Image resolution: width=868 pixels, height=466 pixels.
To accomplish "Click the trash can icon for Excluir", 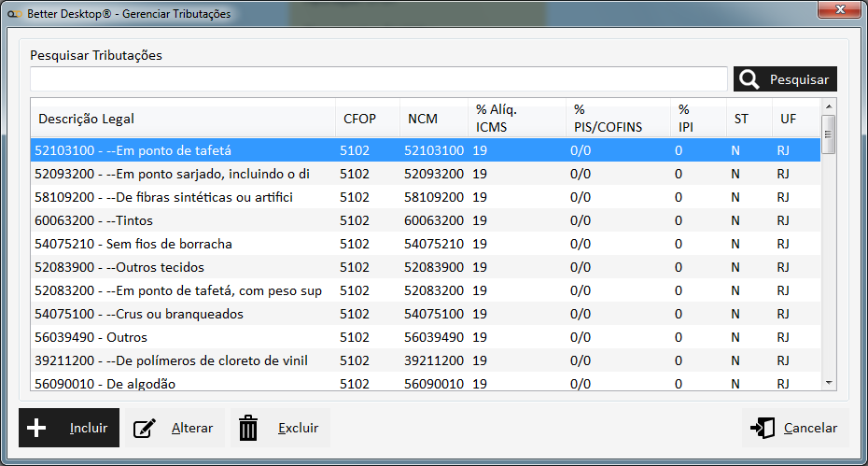I will pyautogui.click(x=248, y=429).
